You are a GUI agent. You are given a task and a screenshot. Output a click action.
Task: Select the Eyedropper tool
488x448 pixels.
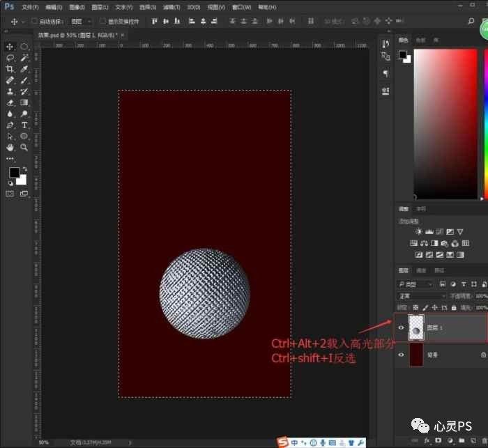click(24, 69)
